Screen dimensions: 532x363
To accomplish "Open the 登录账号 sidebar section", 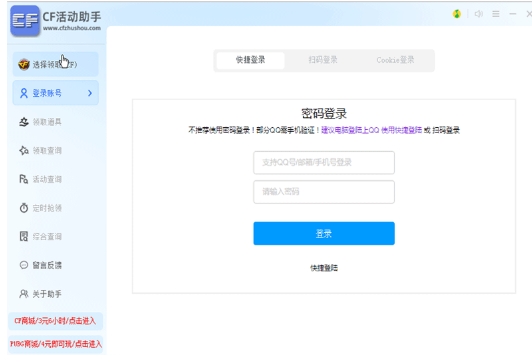I will pyautogui.click(x=56, y=93).
